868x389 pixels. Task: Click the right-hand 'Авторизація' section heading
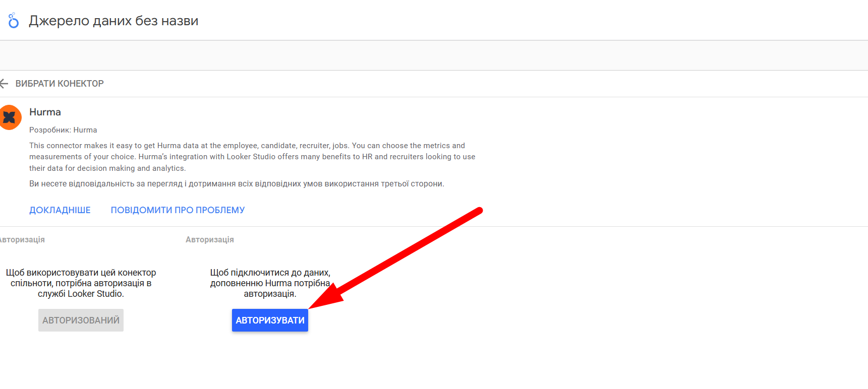tap(210, 240)
